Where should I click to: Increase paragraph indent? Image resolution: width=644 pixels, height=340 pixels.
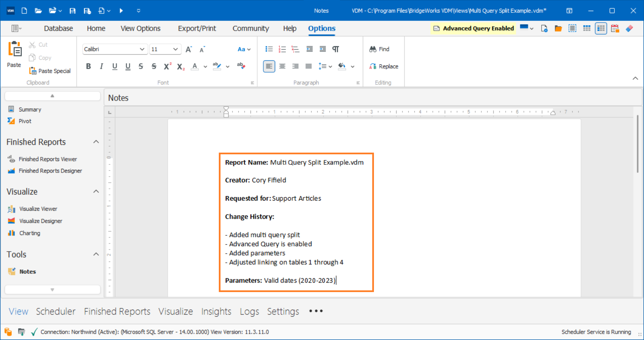323,49
